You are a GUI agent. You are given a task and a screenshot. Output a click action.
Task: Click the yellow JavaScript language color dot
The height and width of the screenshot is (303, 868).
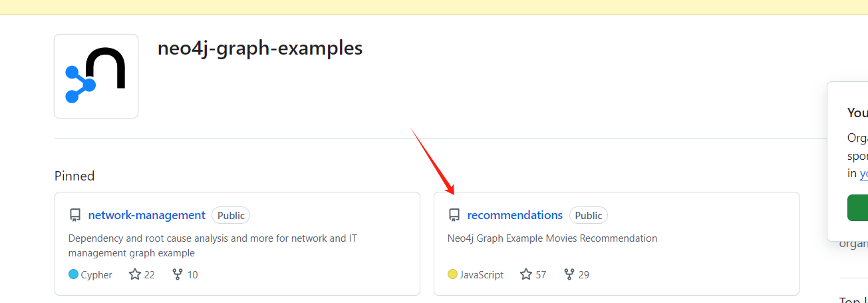tap(452, 274)
